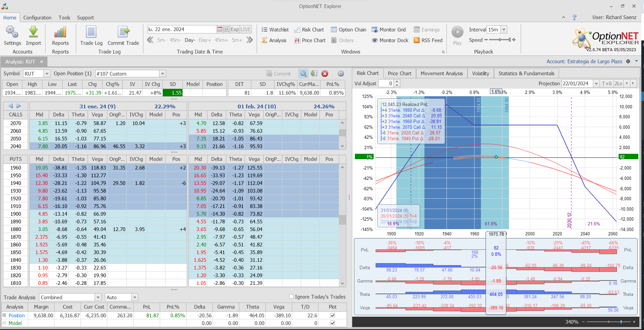Viewport: 644px width, 330px height.
Task: Increment the Vol Adjust stepper up arrow
Action: pos(397,82)
